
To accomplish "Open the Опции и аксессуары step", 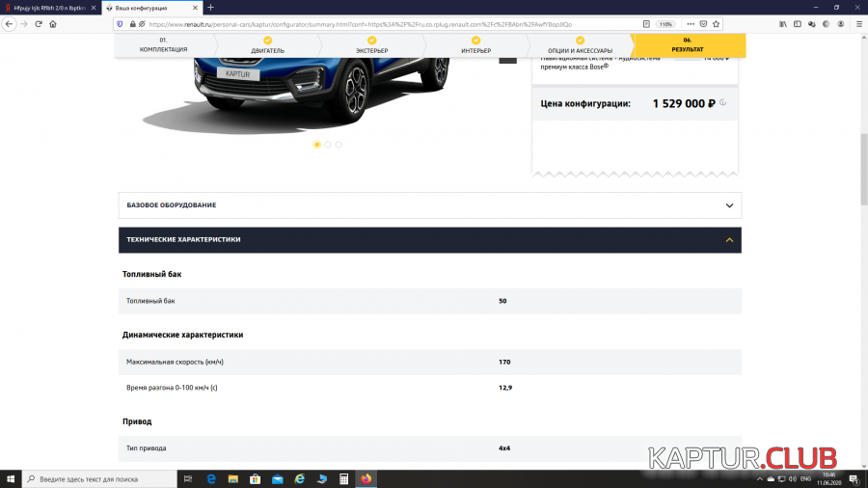I will point(580,45).
